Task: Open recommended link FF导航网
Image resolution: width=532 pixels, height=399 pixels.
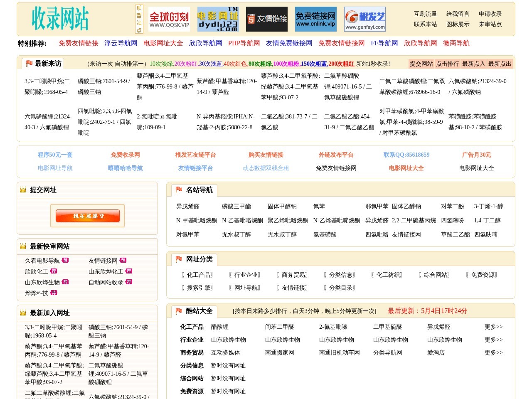Action: point(384,43)
